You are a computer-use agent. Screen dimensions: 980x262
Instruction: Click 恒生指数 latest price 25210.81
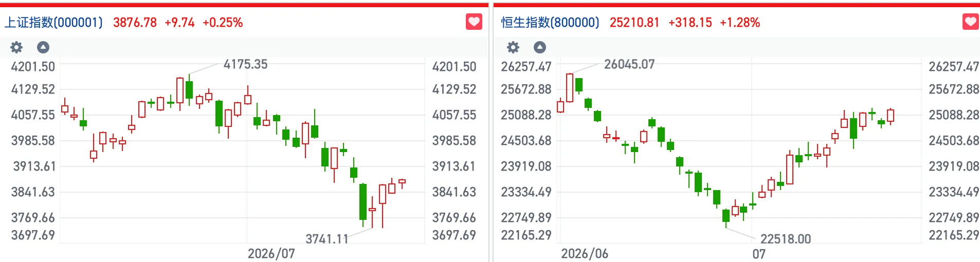pos(634,23)
